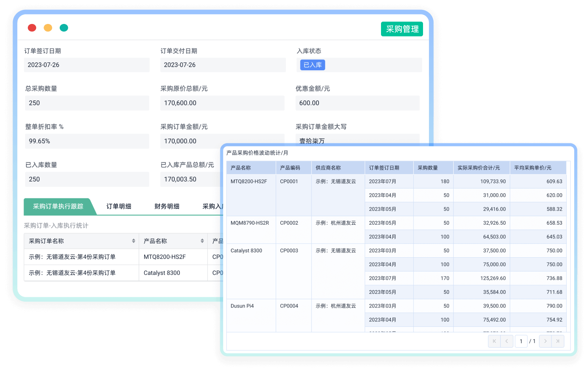
Task: Click the red window dot
Action: coord(32,27)
